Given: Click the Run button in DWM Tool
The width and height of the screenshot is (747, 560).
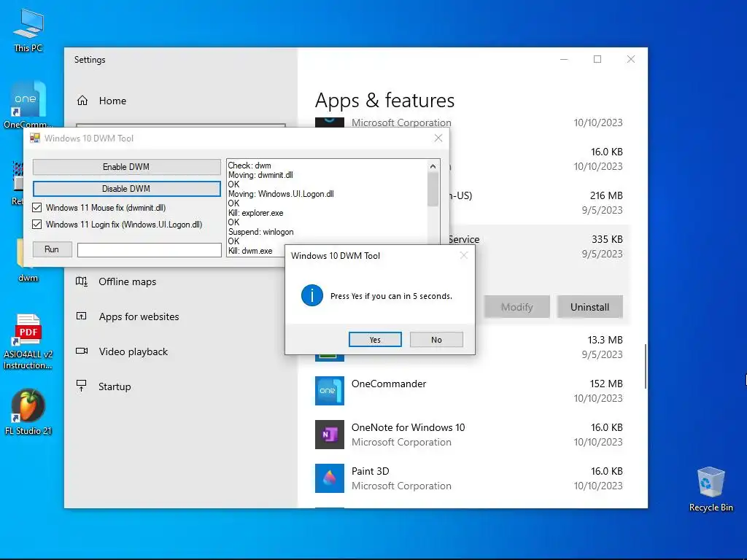Looking at the screenshot, I should 52,249.
